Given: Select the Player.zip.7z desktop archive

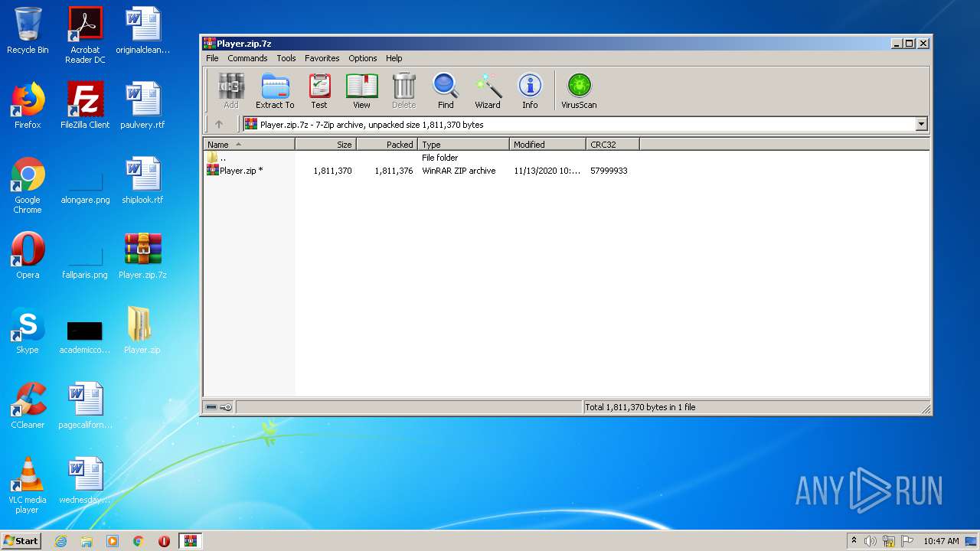Looking at the screenshot, I should tap(142, 256).
